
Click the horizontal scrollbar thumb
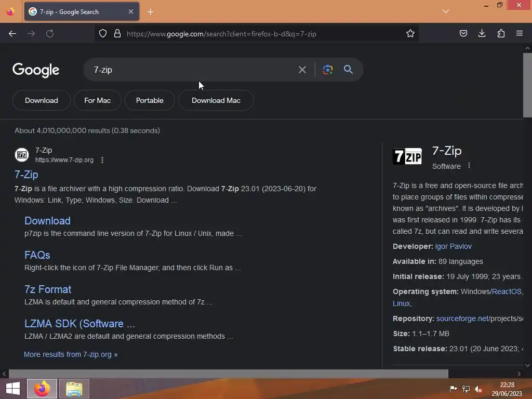click(x=229, y=374)
